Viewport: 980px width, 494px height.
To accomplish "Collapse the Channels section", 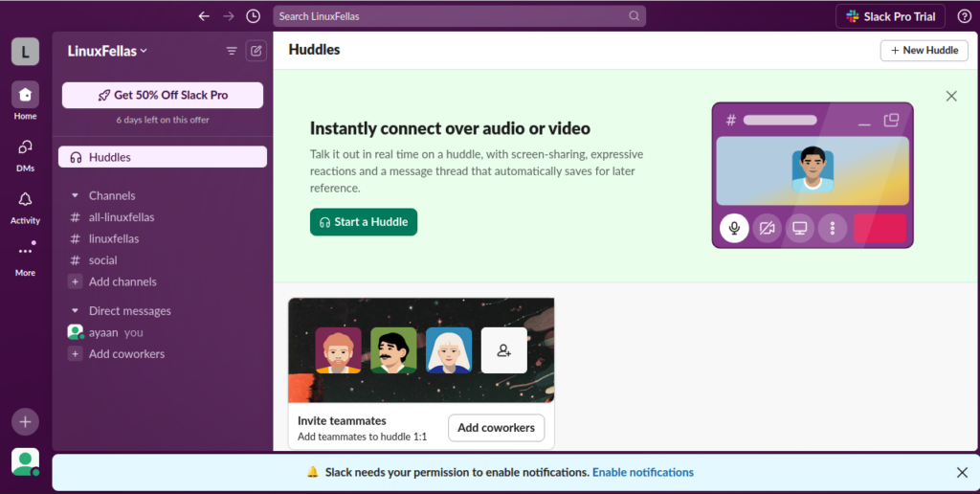I will (76, 195).
